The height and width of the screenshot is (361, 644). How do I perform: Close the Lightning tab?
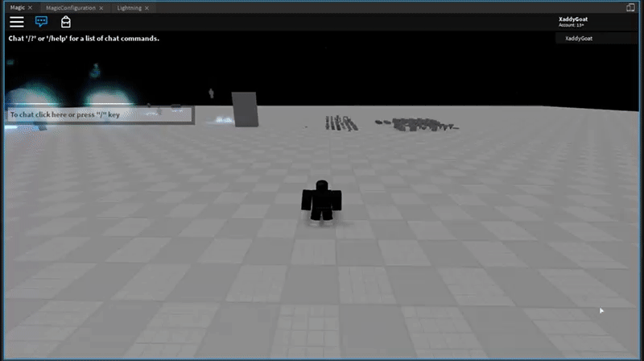point(147,8)
